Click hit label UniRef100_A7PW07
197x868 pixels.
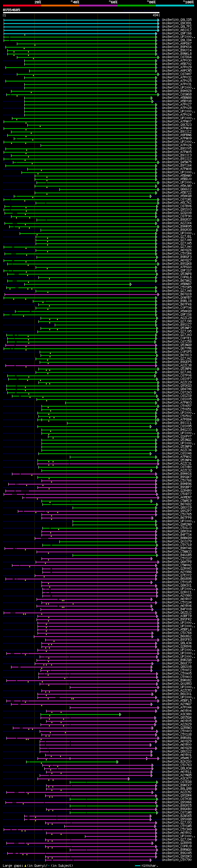coord(177,121)
